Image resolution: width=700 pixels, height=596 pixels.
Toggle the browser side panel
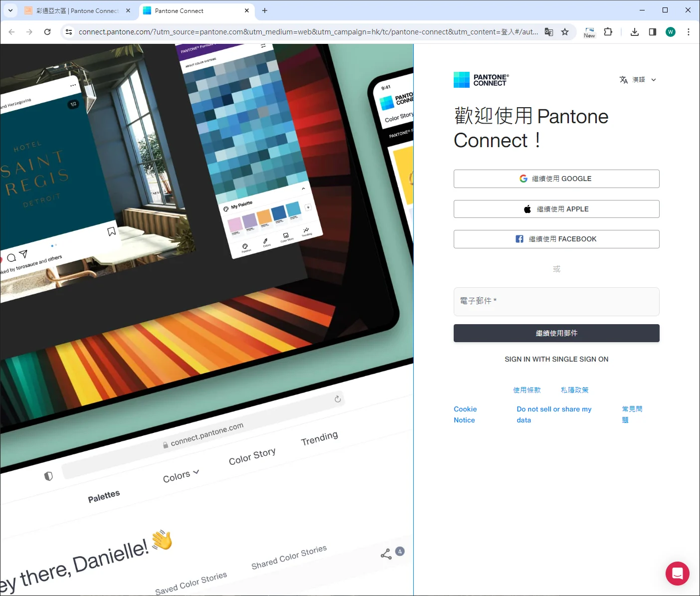tap(652, 32)
